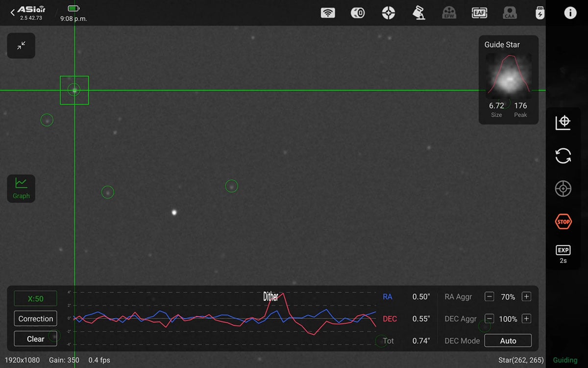Tap the Guide Star profile thumbnail
588x368 pixels.
(508, 76)
